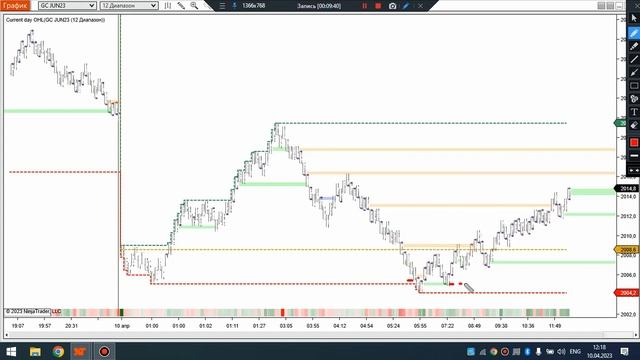Click the orange График tab
Viewport: 640px width, 360px height.
[x=15, y=5]
